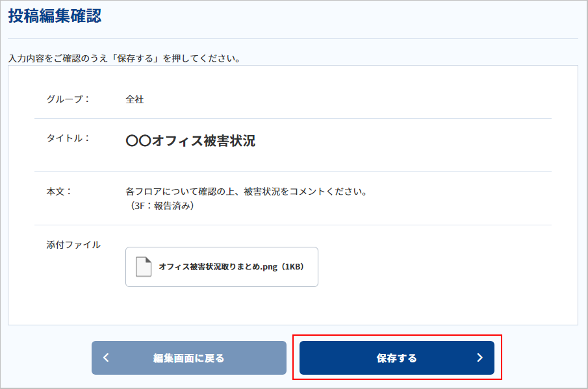
Task: Click the 本文： field label
Action: point(59,192)
